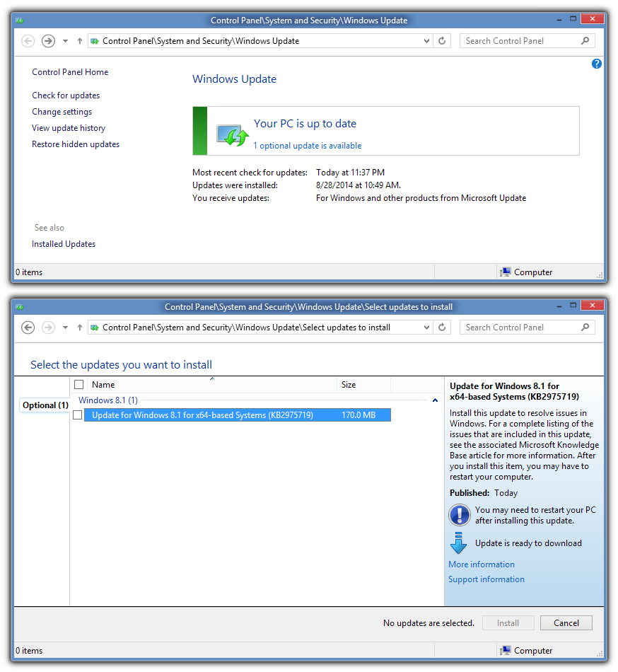618x672 pixels.
Task: Collapse the Windows 8.1 (1) group arrow
Action: (x=435, y=400)
